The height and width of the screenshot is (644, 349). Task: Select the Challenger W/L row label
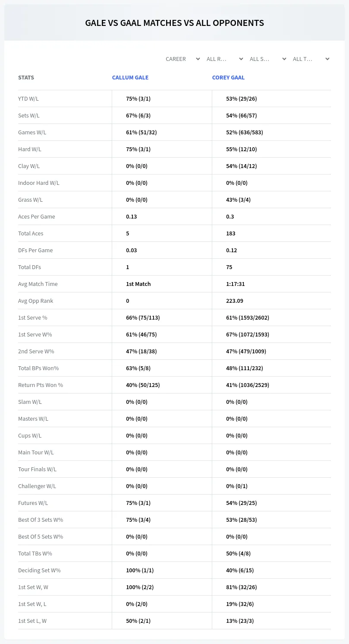[37, 486]
